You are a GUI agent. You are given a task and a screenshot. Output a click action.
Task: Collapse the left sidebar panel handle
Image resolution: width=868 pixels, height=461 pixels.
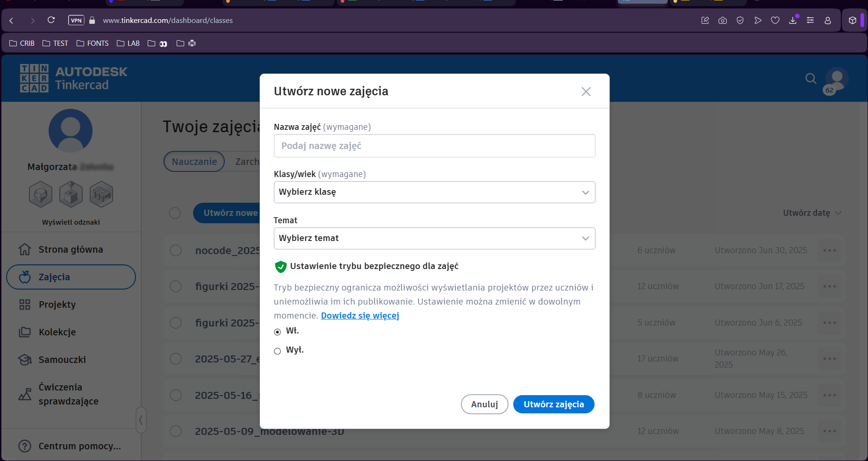click(141, 420)
